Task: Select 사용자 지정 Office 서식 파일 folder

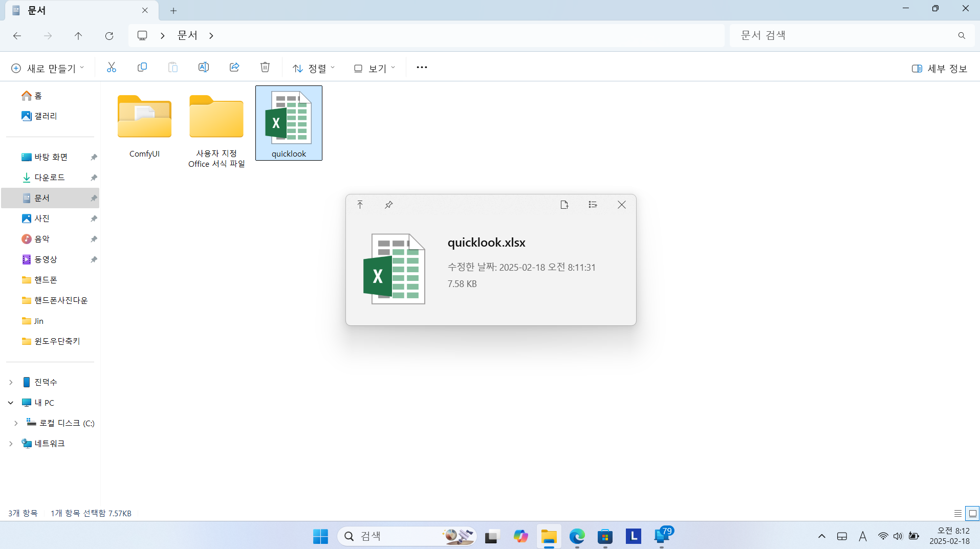Action: point(216,130)
